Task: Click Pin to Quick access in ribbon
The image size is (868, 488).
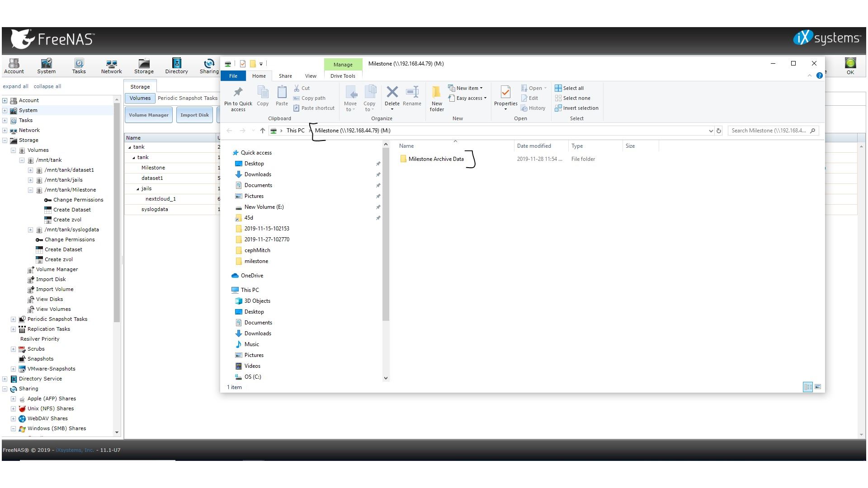Action: pyautogui.click(x=238, y=99)
